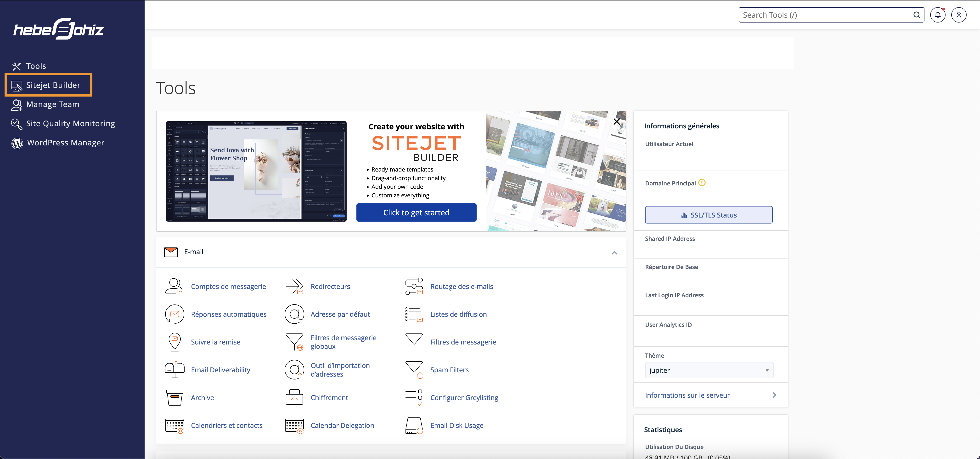This screenshot has height=459, width=980.
Task: Click the website templates collage image
Action: 556,171
